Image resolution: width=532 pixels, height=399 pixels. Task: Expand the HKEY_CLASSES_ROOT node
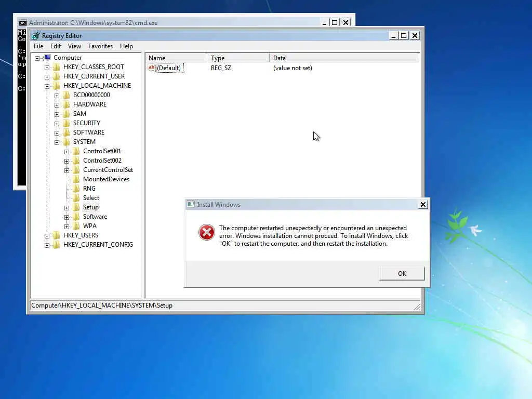click(47, 68)
